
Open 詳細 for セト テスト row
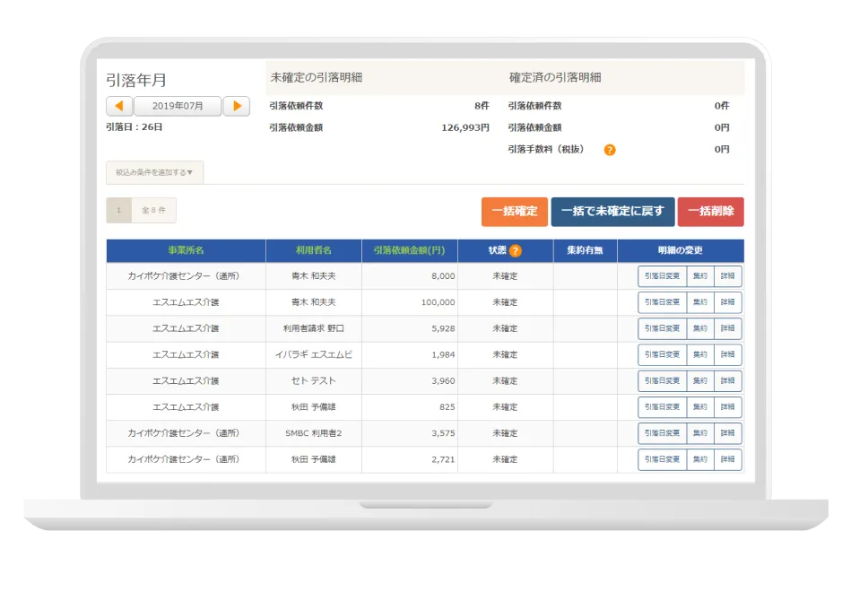727,381
